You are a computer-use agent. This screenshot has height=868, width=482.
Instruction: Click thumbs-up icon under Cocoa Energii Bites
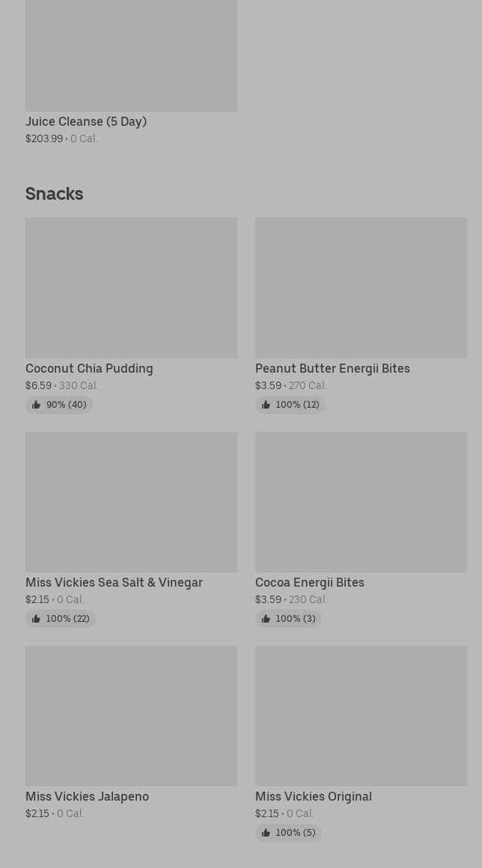pyautogui.click(x=266, y=619)
